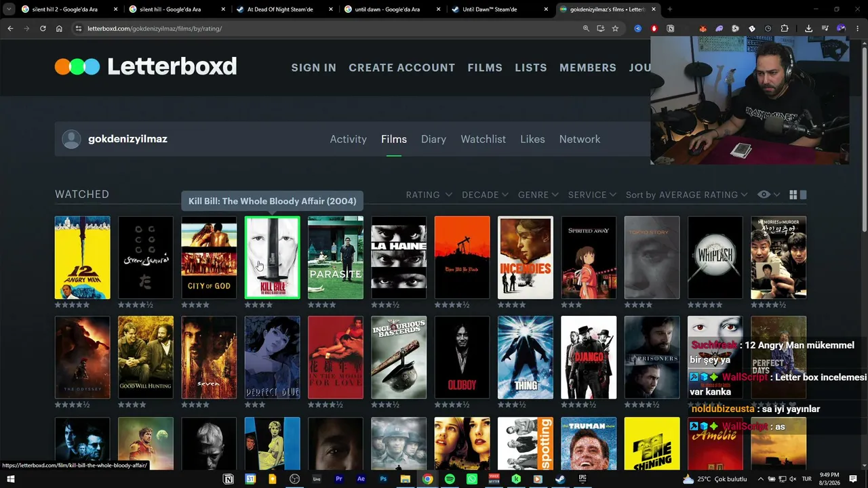Open the MEMBERS navigation link

588,68
